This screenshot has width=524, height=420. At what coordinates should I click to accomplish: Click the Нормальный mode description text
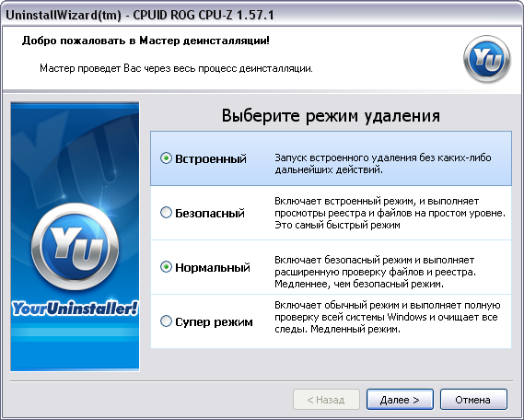[x=376, y=272]
